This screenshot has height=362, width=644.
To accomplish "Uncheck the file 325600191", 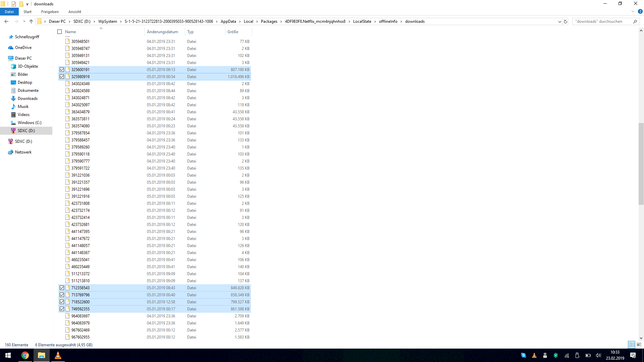I will [62, 69].
